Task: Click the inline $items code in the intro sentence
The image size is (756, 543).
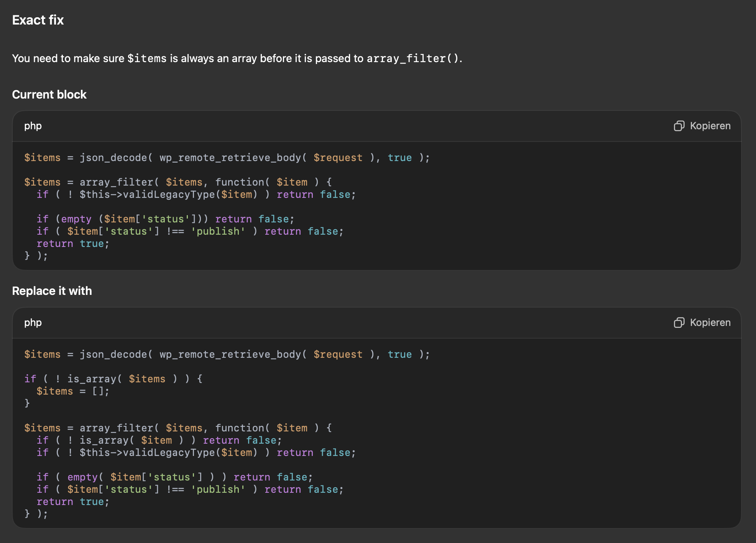Action: (147, 58)
